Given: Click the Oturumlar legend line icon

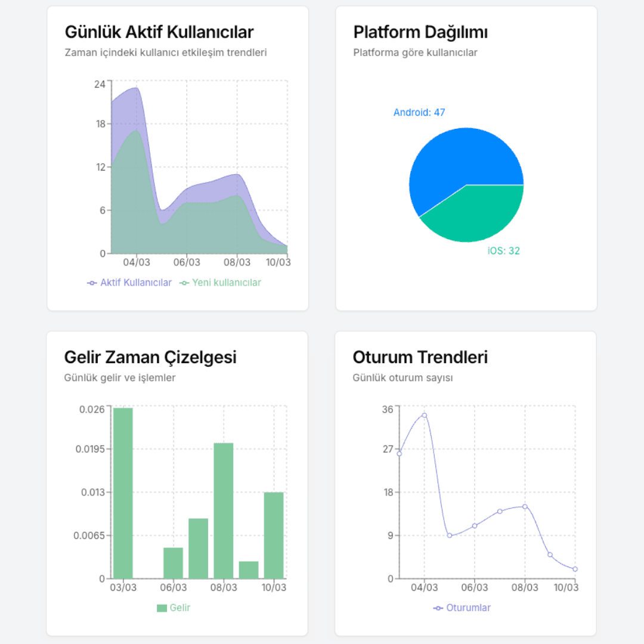Looking at the screenshot, I should [x=438, y=608].
